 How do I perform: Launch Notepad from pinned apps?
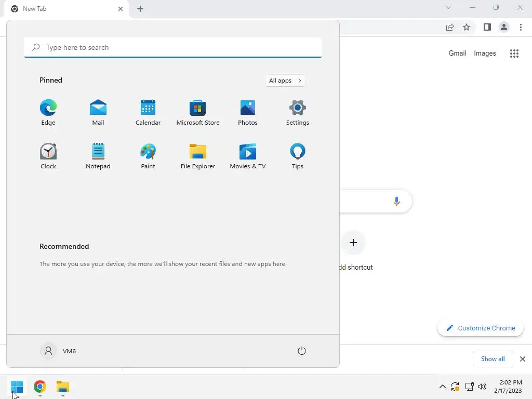[x=98, y=156]
